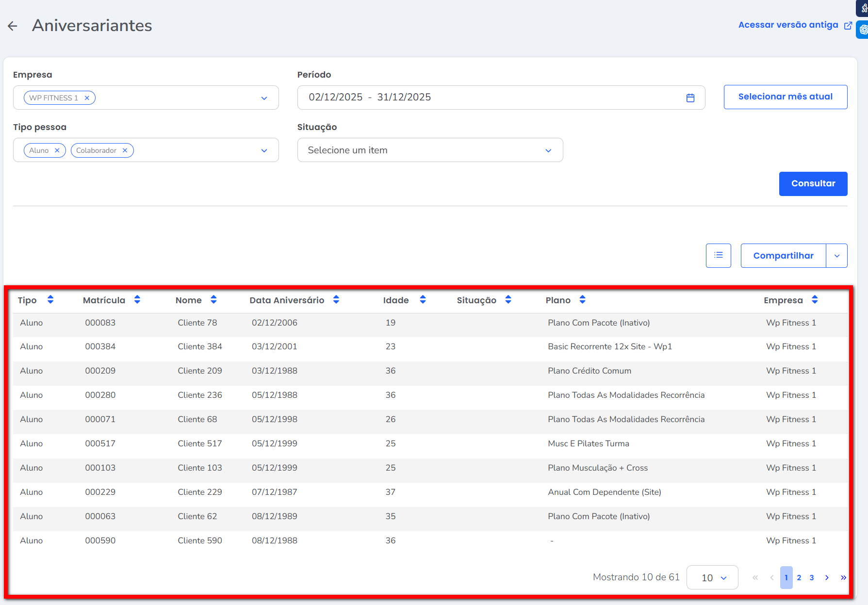Image resolution: width=868 pixels, height=605 pixels.
Task: Sort table by Idade column arrows
Action: pyautogui.click(x=423, y=300)
